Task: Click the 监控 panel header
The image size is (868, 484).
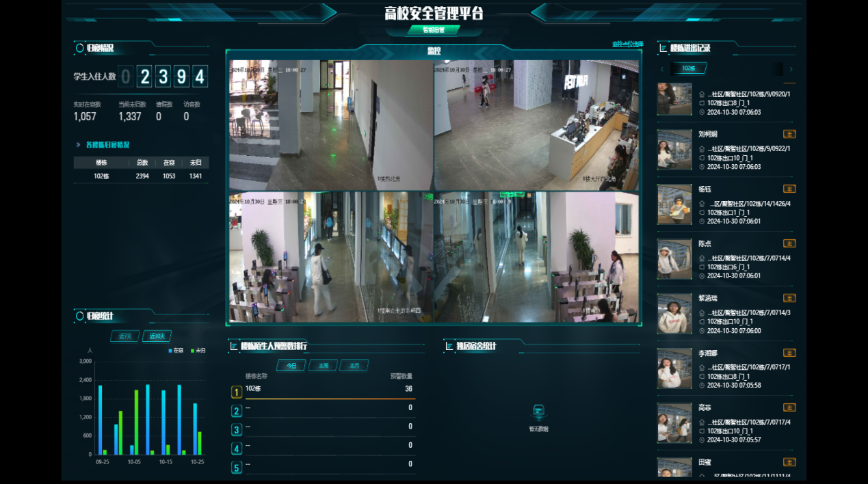Action: [434, 51]
